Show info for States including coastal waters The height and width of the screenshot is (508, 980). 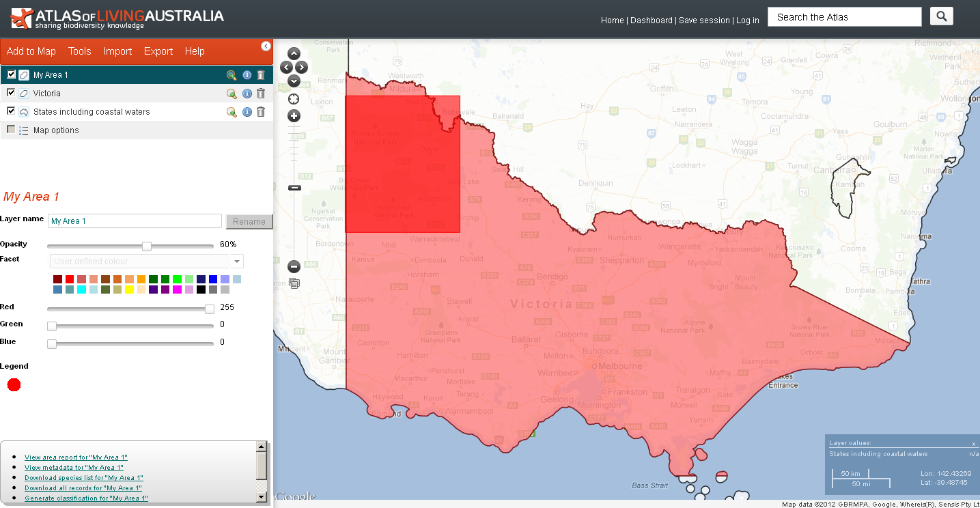247,112
